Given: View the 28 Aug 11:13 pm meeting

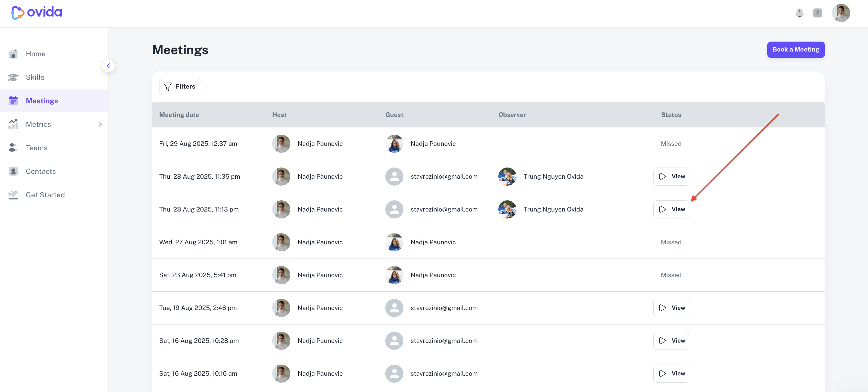Looking at the screenshot, I should point(671,209).
